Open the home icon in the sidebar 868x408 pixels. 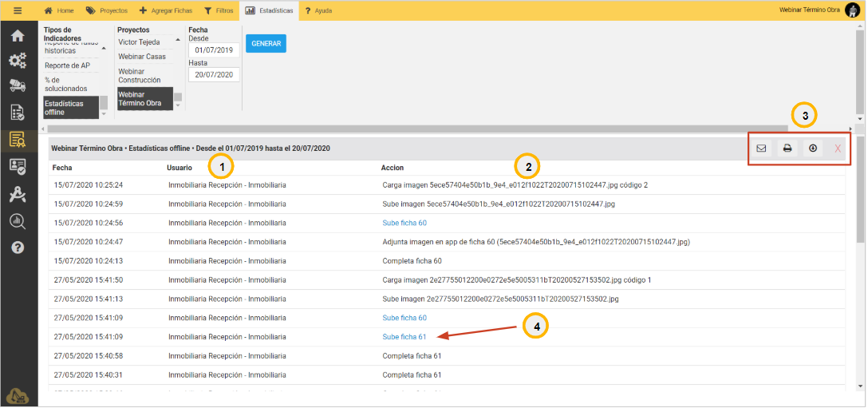coord(18,36)
